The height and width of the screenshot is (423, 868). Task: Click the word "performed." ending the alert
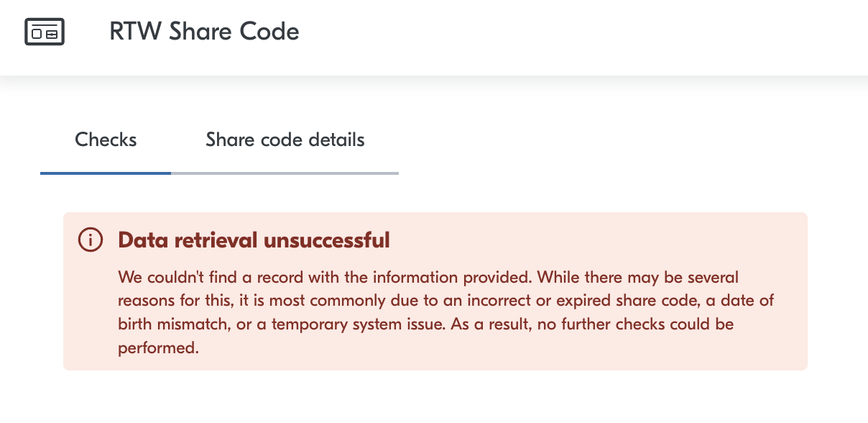157,348
